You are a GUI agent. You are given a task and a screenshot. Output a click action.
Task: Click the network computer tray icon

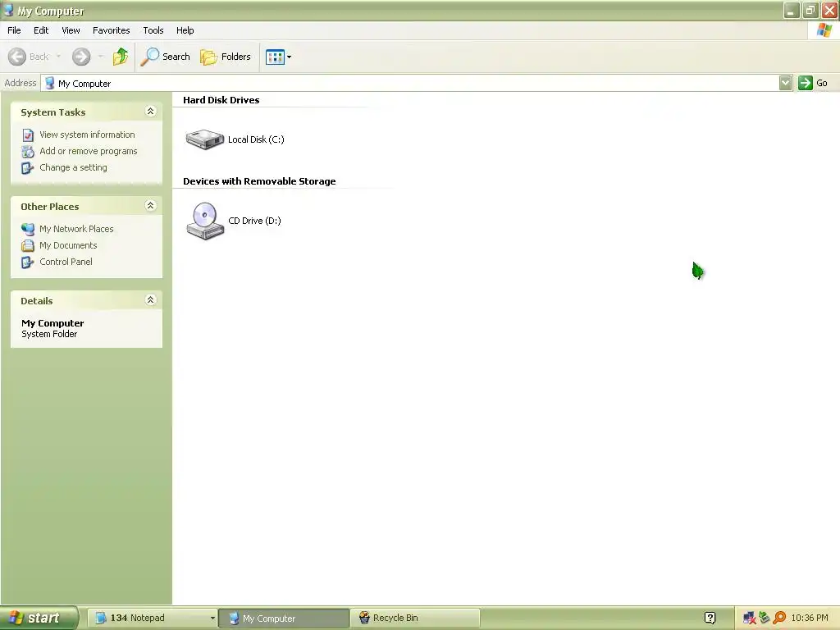point(749,619)
